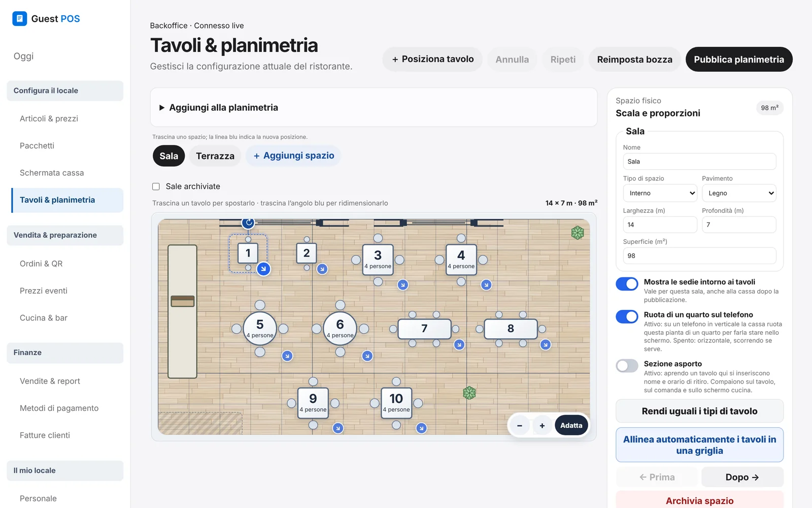The image size is (812, 508).
Task: Click resize handle of table 5
Action: tap(287, 356)
